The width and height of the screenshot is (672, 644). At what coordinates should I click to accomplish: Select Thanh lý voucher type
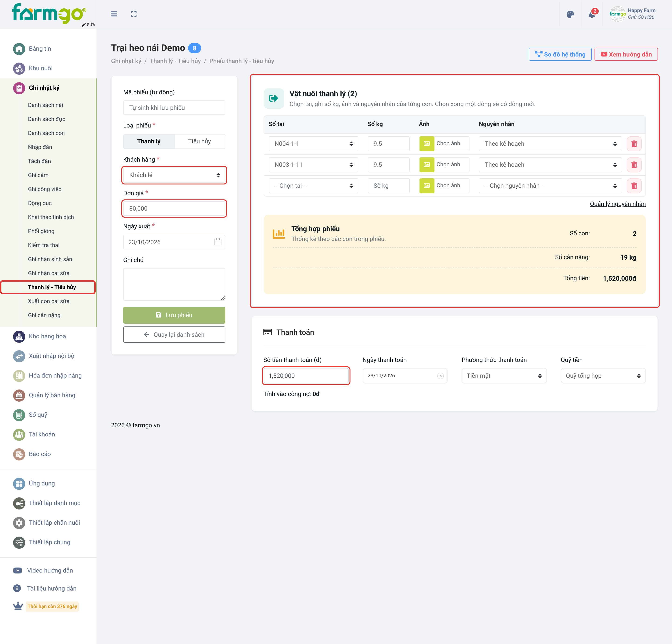(149, 141)
